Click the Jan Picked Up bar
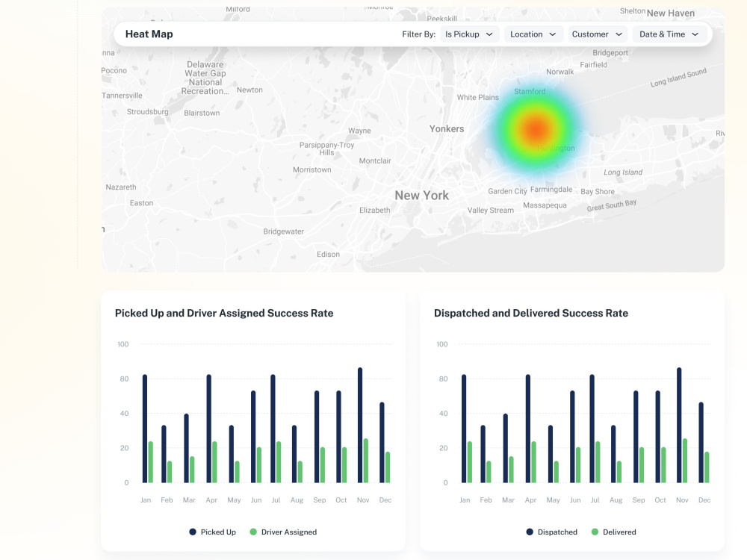The height and width of the screenshot is (560, 747). pos(145,429)
